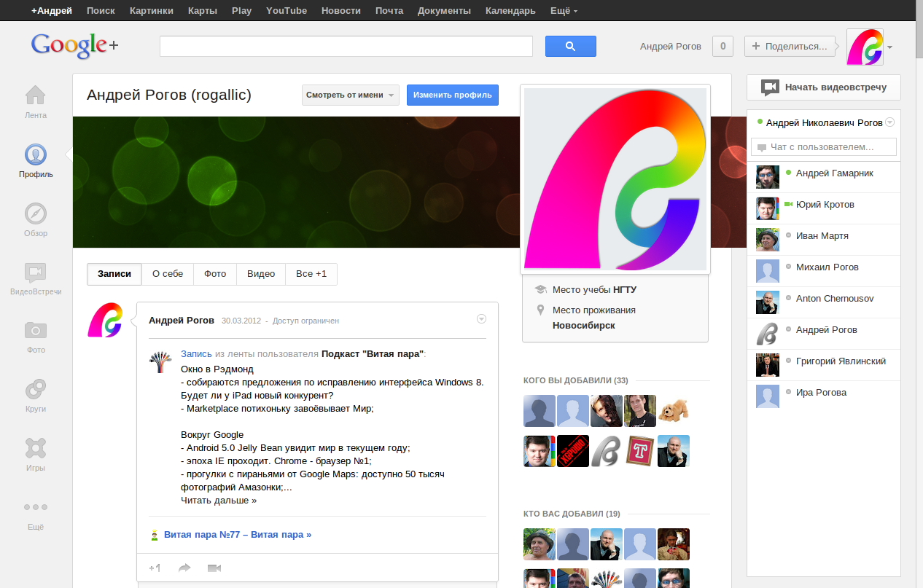Open the Круги circles icon

35,389
